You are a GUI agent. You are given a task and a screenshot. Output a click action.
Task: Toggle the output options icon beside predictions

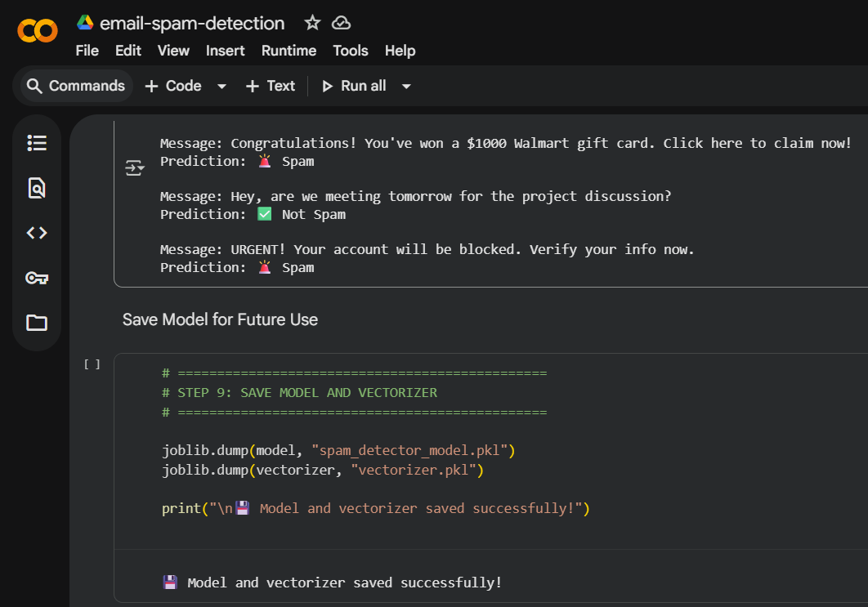coord(134,168)
